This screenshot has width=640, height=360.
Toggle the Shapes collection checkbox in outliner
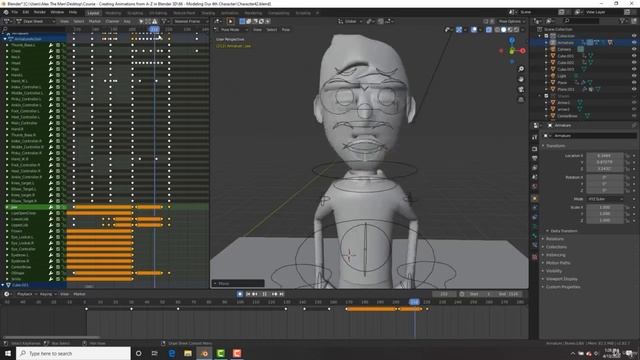click(546, 96)
